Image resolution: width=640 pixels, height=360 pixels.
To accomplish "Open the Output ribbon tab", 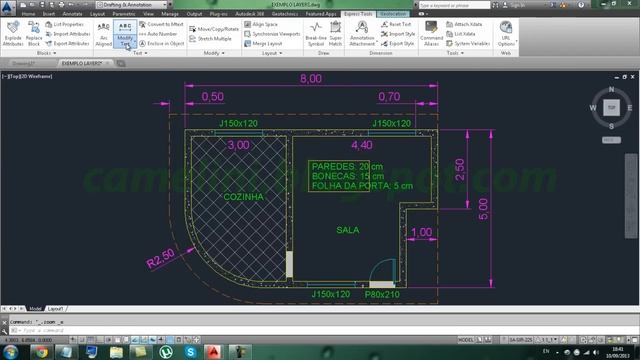I will (194, 14).
